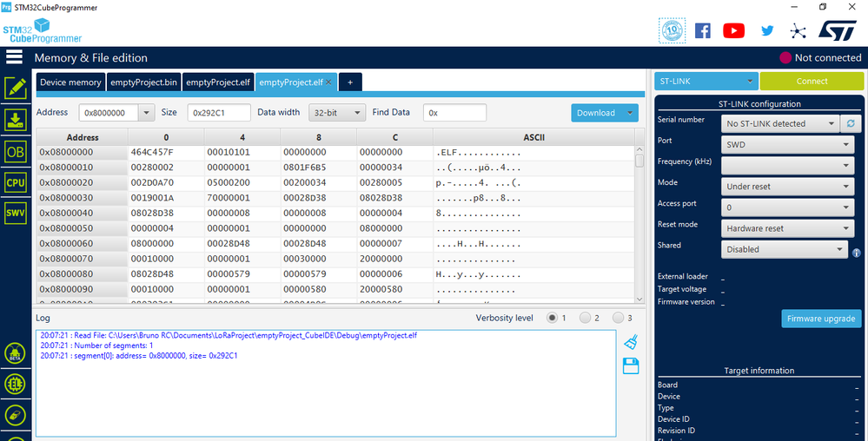Open the Reset mode Hardware reset dropdown

tap(787, 228)
